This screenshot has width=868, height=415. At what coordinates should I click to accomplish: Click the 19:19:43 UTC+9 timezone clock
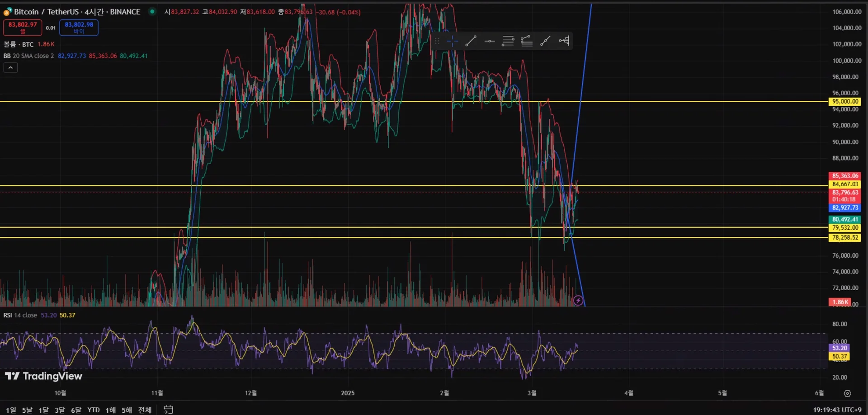coord(837,410)
